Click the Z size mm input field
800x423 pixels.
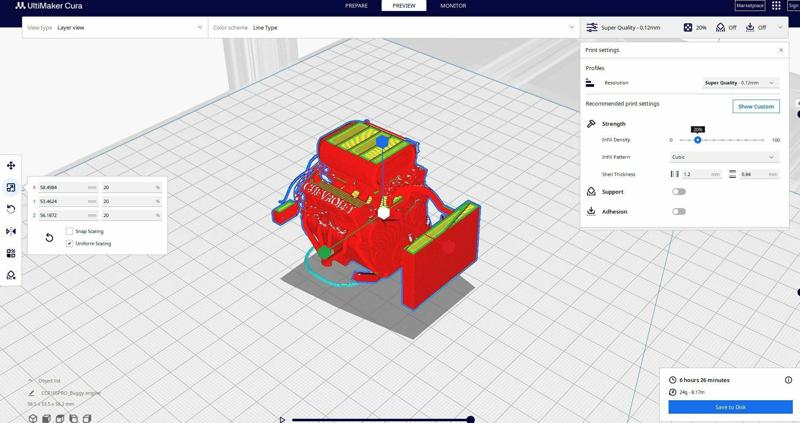click(x=68, y=215)
